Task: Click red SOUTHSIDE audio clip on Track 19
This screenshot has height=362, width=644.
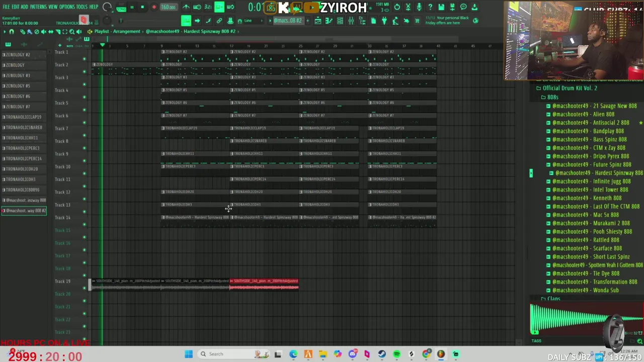Action: tap(264, 285)
